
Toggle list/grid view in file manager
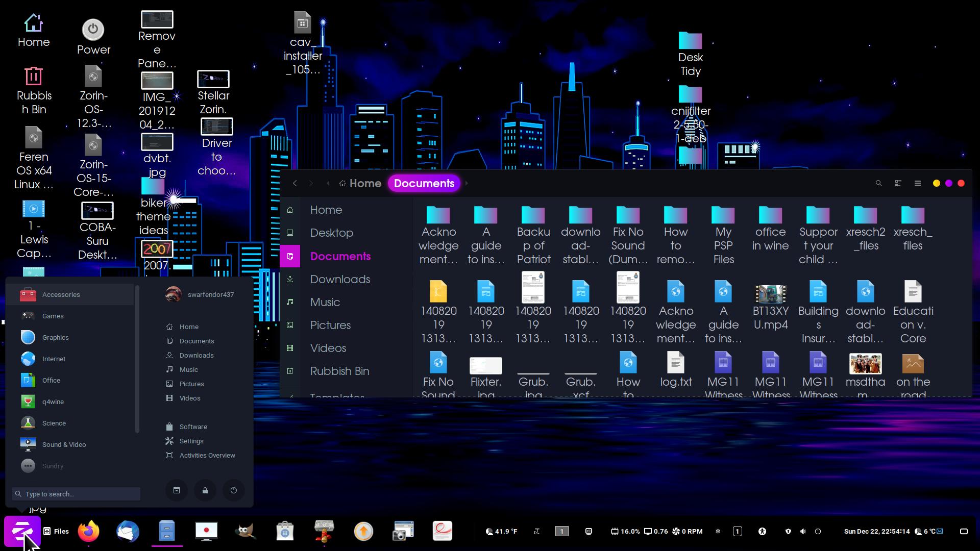[x=898, y=183]
